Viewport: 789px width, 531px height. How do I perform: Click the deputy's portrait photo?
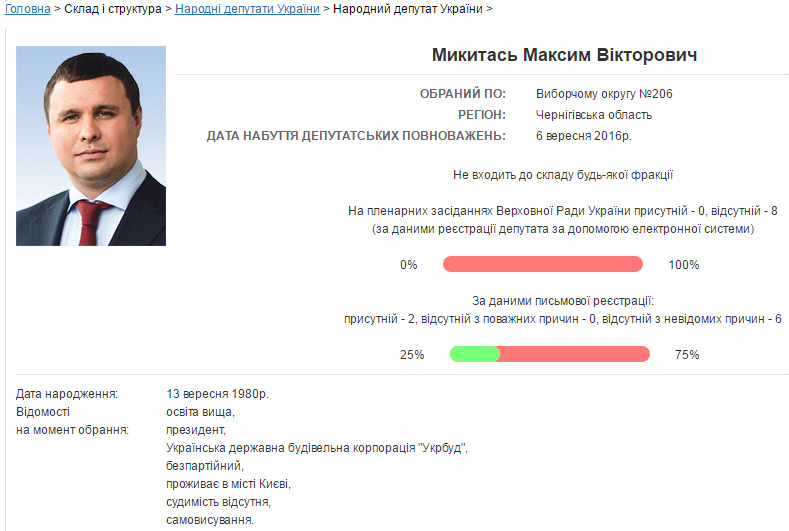tap(91, 146)
